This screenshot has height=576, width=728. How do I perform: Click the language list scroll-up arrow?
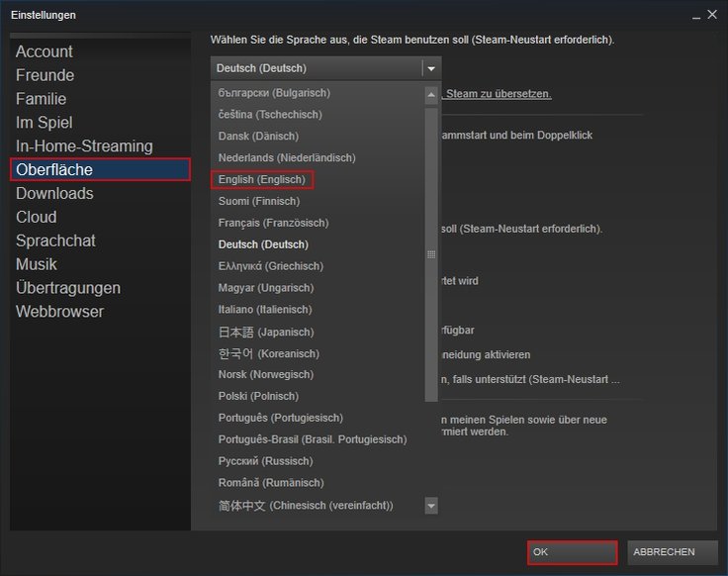pos(431,95)
